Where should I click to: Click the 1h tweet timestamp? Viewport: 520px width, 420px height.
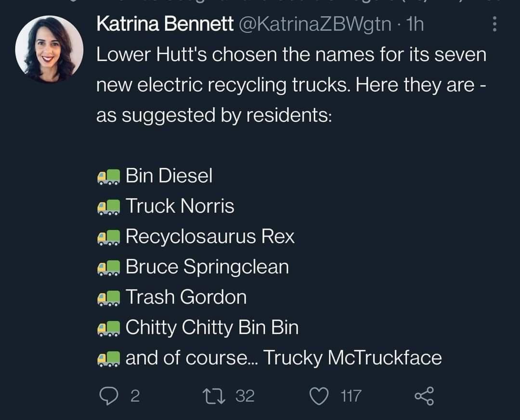tap(414, 25)
